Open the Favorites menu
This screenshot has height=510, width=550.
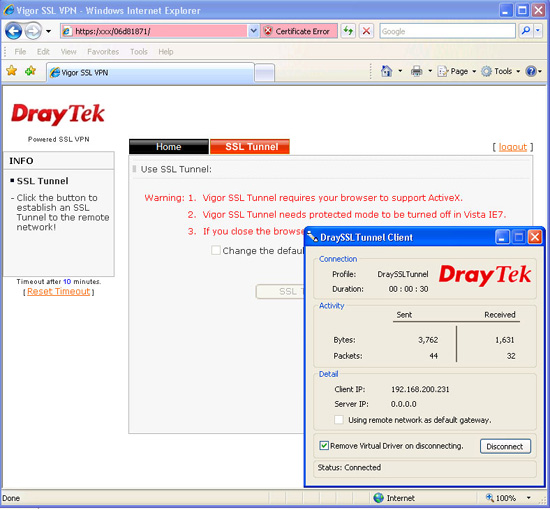[103, 52]
